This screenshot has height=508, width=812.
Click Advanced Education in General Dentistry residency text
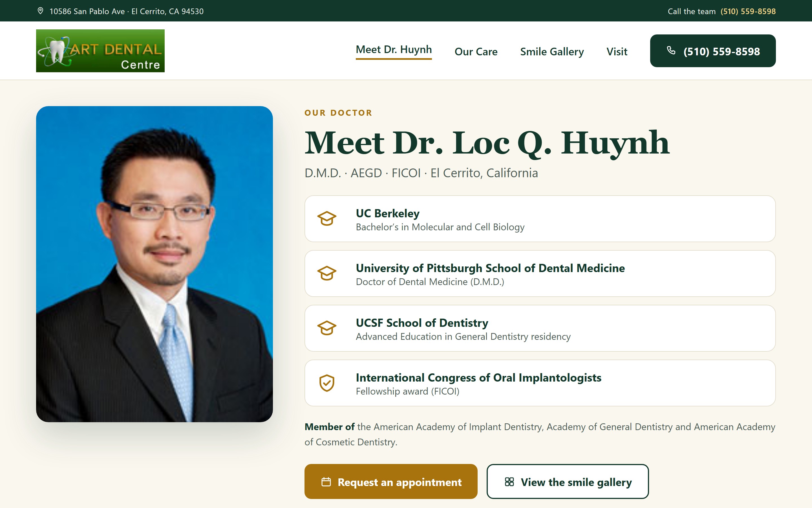(x=463, y=337)
